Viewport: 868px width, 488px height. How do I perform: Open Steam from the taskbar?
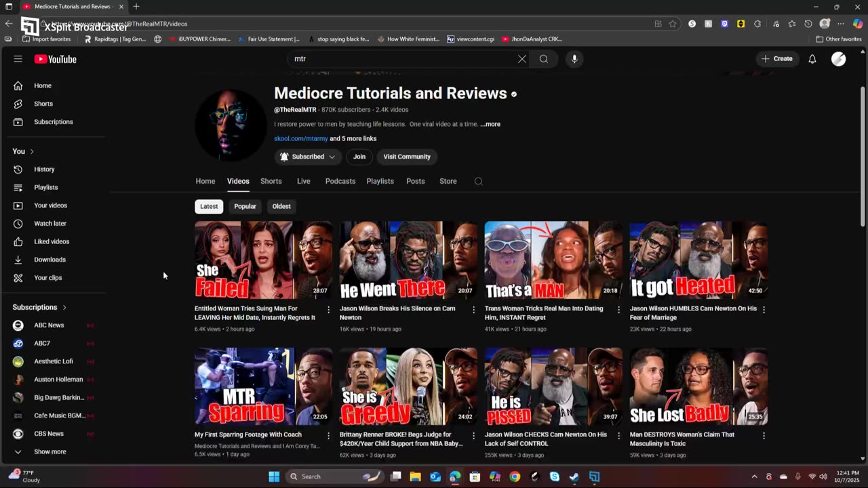click(x=574, y=476)
